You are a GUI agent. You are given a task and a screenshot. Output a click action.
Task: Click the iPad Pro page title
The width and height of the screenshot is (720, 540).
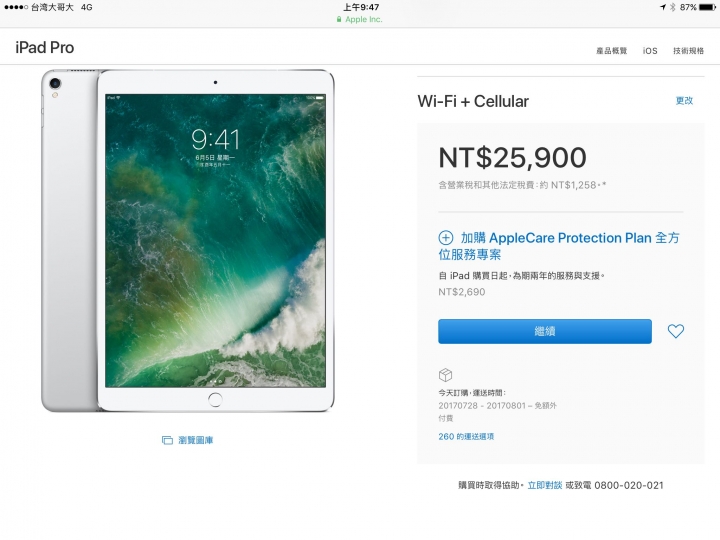[x=45, y=48]
